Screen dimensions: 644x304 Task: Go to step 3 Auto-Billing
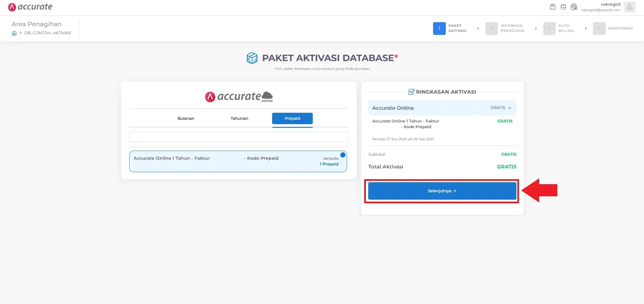pyautogui.click(x=559, y=29)
